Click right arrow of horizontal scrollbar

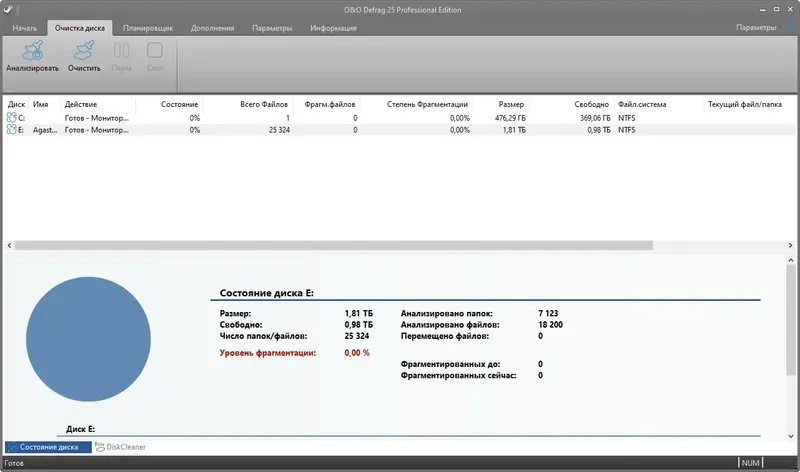tap(790, 245)
